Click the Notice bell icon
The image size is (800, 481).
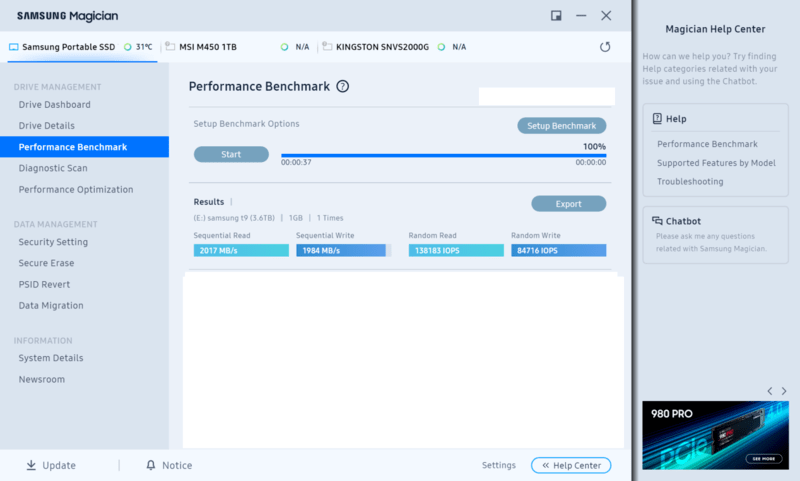pyautogui.click(x=151, y=465)
